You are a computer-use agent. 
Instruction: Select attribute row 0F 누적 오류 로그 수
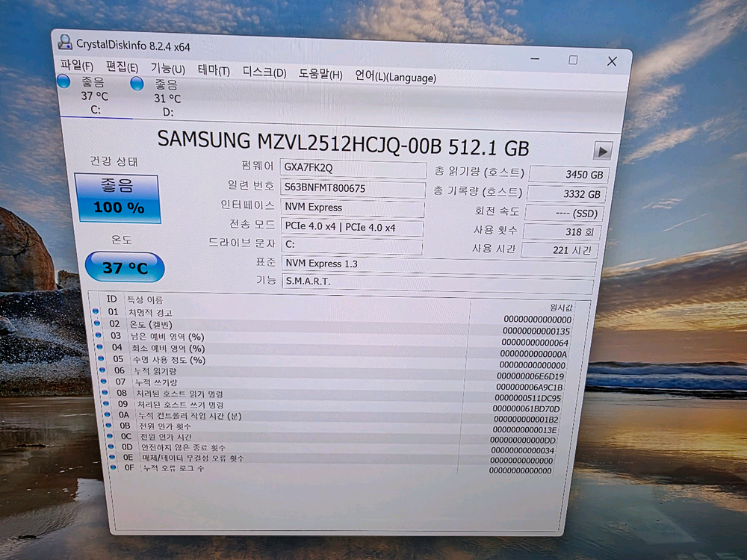pos(333,470)
